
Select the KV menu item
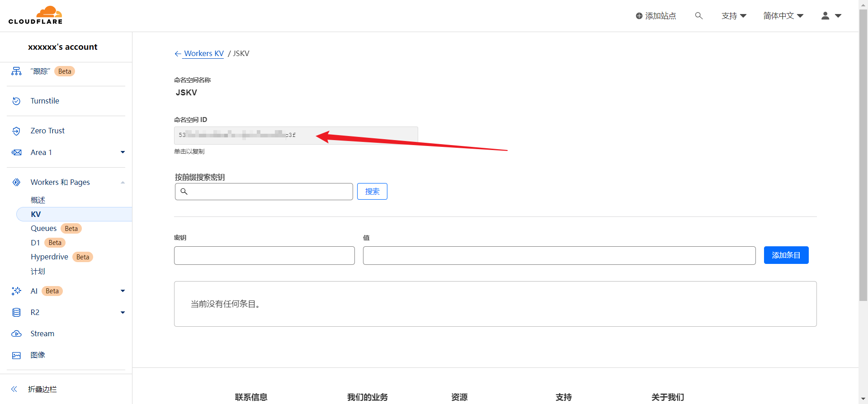pos(74,214)
